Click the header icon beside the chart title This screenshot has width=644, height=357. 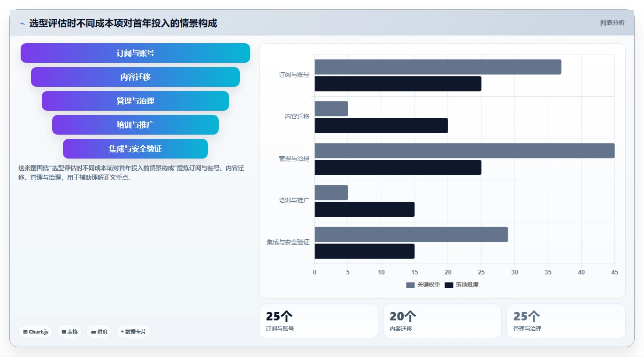pos(22,23)
